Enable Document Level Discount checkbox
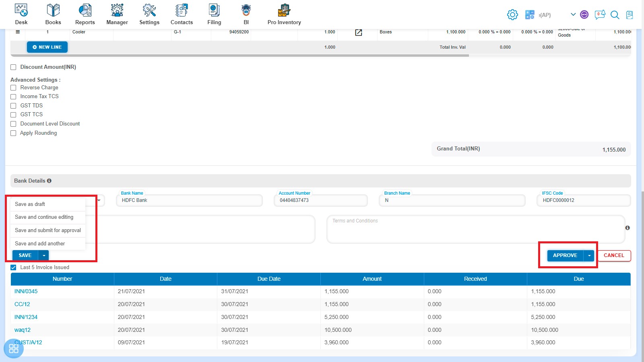This screenshot has height=362, width=644. point(13,124)
